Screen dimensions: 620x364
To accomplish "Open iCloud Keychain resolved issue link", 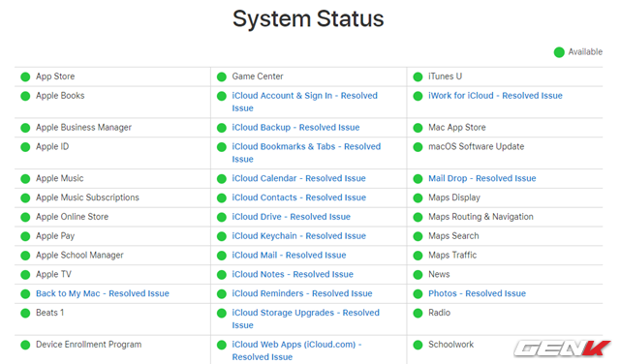I will coord(298,236).
